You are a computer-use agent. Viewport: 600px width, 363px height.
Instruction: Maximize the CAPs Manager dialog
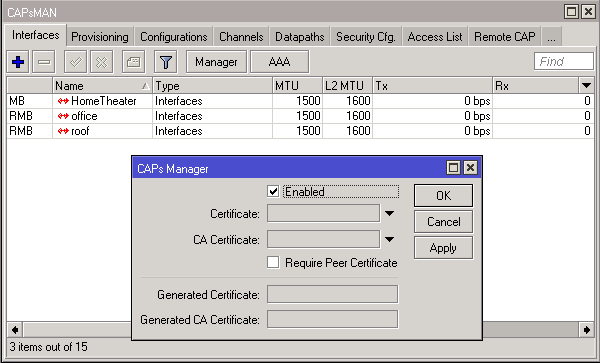[453, 168]
